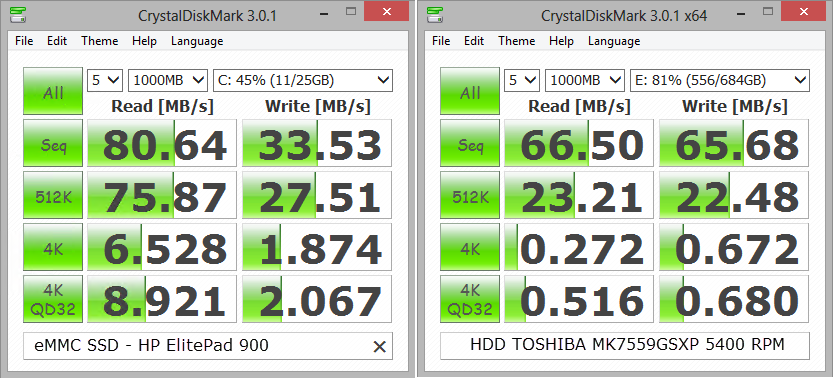The width and height of the screenshot is (833, 378).
Task: Click Seq write value 33.53
Action: (317, 143)
